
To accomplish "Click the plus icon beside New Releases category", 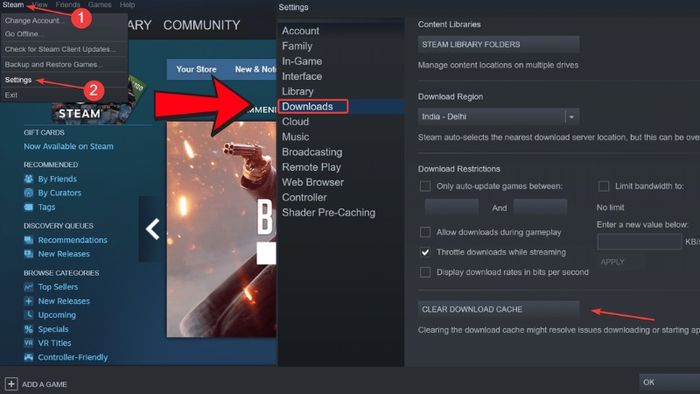I will [29, 301].
